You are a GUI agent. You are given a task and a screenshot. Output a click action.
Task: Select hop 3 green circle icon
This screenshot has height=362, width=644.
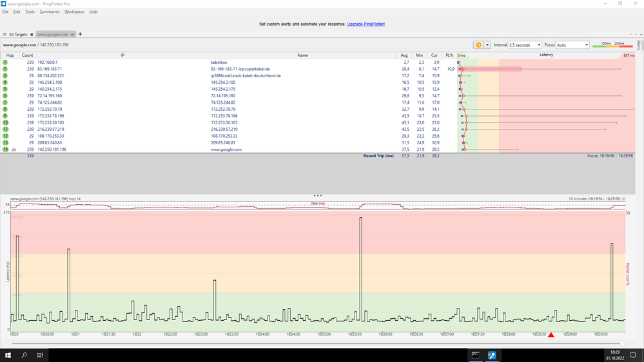click(x=5, y=75)
